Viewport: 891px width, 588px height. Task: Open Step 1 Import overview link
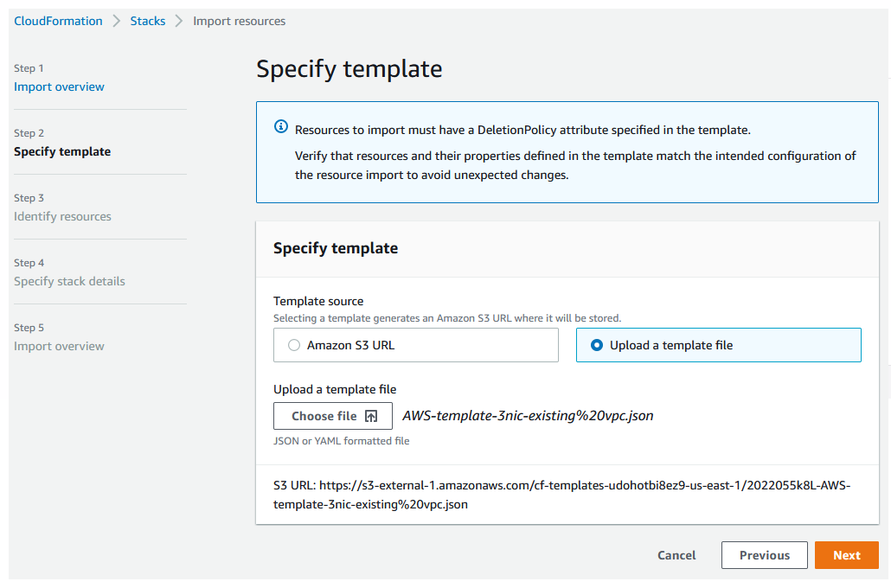(59, 87)
